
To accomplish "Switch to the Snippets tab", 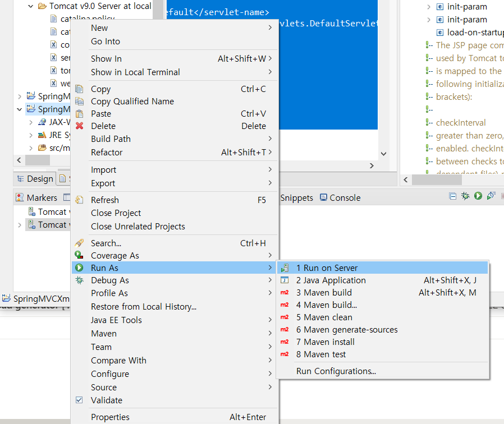I will click(x=296, y=197).
